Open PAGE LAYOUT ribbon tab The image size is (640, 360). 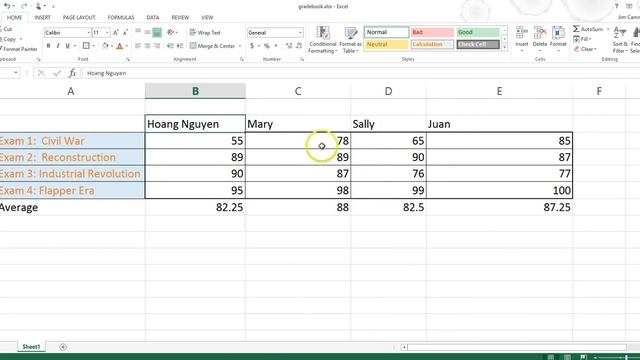click(x=79, y=17)
